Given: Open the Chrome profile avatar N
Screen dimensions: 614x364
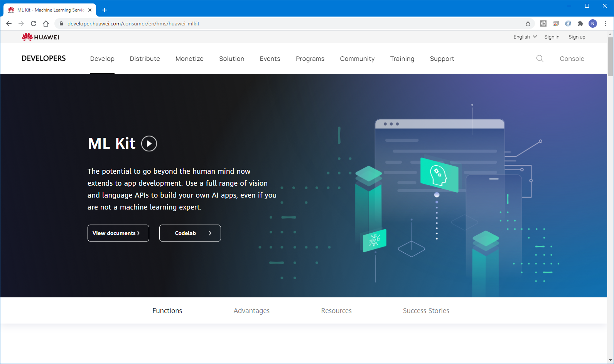Looking at the screenshot, I should (x=593, y=23).
